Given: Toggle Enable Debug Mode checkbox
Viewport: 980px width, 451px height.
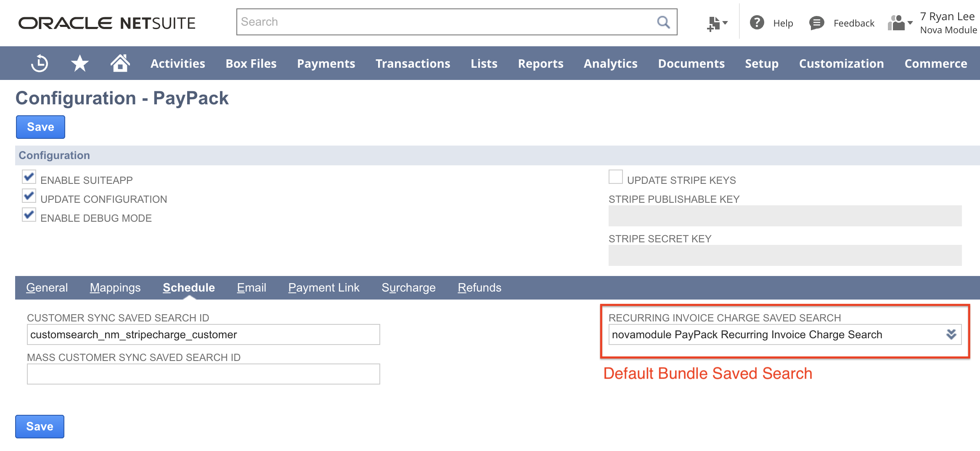Looking at the screenshot, I should [29, 215].
